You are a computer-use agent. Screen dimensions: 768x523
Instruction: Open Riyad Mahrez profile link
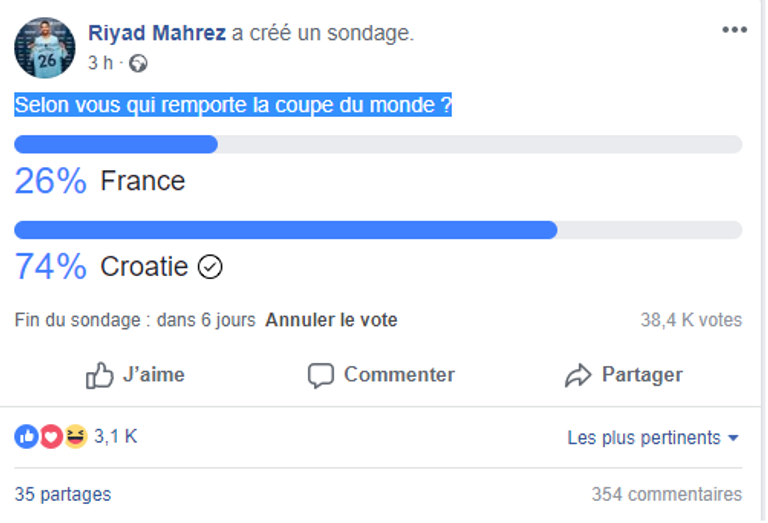[x=156, y=33]
